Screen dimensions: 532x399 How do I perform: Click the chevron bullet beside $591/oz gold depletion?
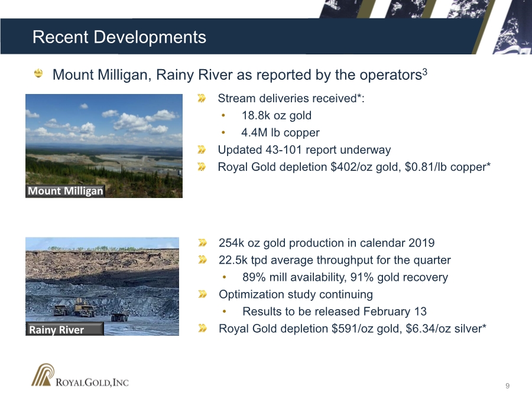coord(203,329)
